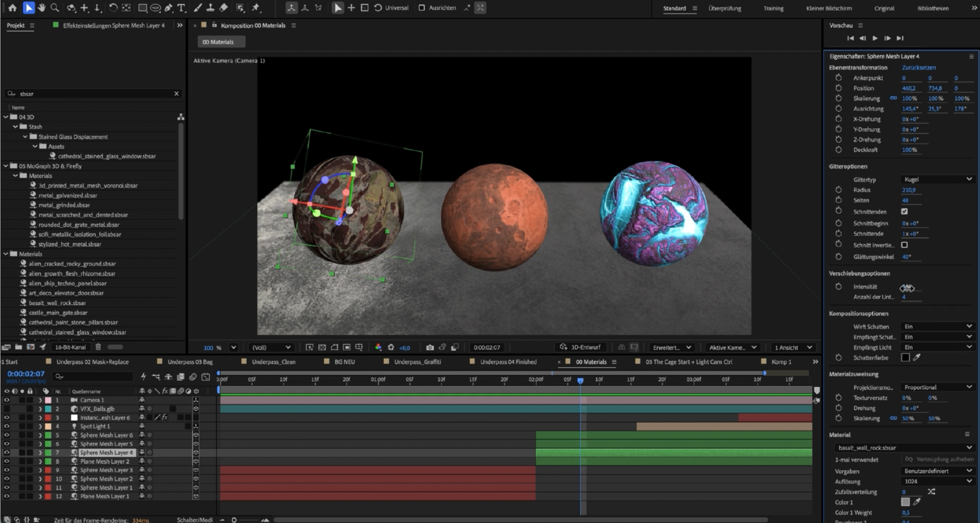Viewport: 980px width, 523px height.
Task: Click Zurücksetzen to reset layer transform
Action: click(x=919, y=67)
